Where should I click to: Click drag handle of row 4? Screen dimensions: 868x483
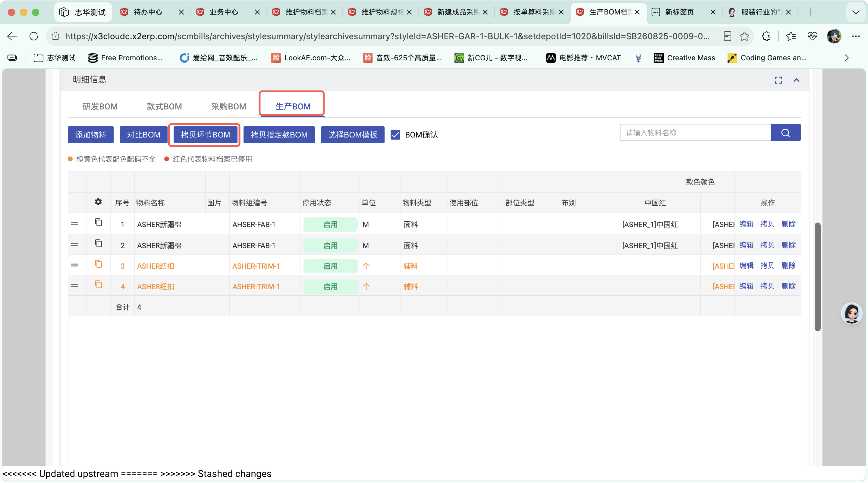point(74,286)
